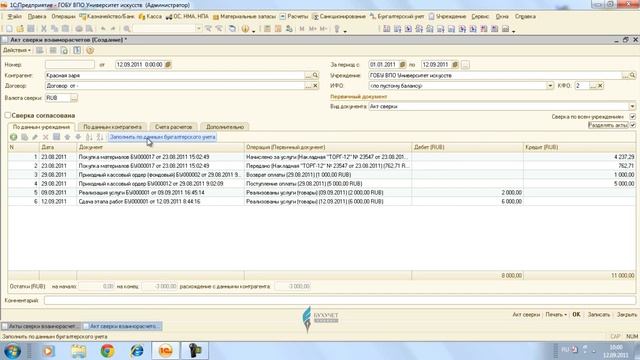Click the Edit row pencil icon
The height and width of the screenshot is (360, 640).
pos(35,137)
